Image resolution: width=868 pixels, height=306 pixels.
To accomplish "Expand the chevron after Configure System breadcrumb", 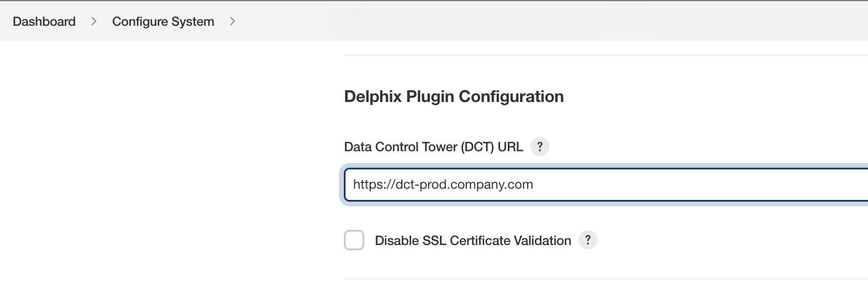I will coord(233,22).
